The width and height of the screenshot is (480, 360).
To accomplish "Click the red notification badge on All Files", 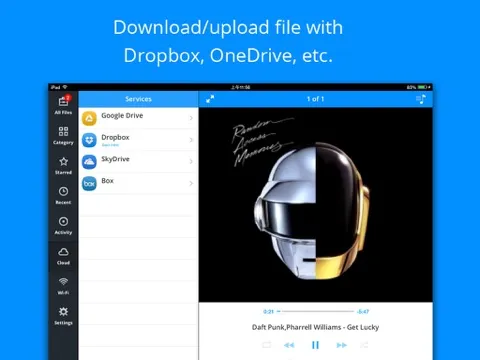I will [68, 97].
